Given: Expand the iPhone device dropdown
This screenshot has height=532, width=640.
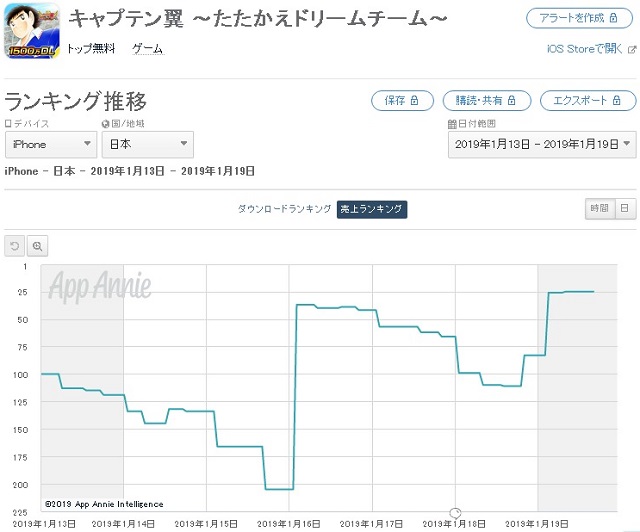Looking at the screenshot, I should pyautogui.click(x=51, y=144).
